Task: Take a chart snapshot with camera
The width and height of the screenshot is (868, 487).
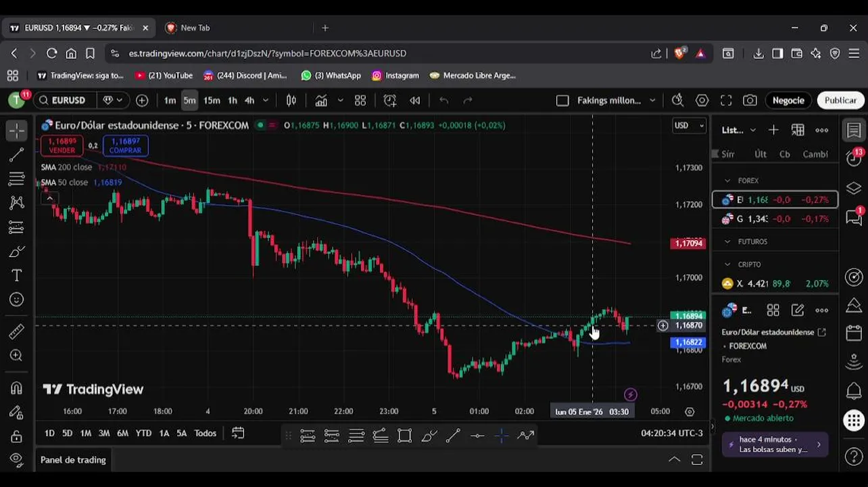Action: tap(750, 100)
